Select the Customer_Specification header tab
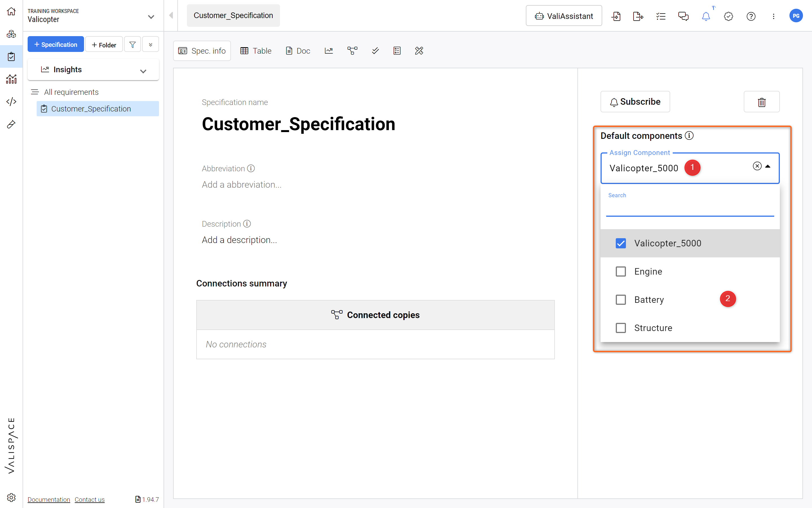This screenshot has height=508, width=812. click(x=233, y=16)
